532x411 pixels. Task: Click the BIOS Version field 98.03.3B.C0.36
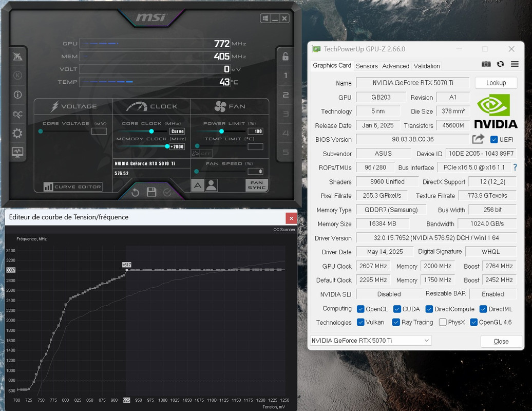pyautogui.click(x=412, y=140)
